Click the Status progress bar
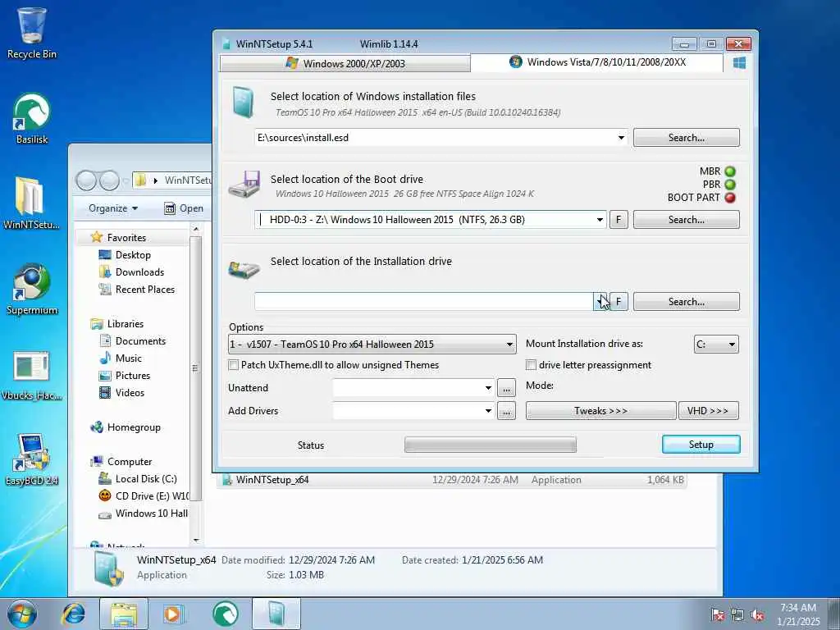The image size is (840, 630). point(491,445)
